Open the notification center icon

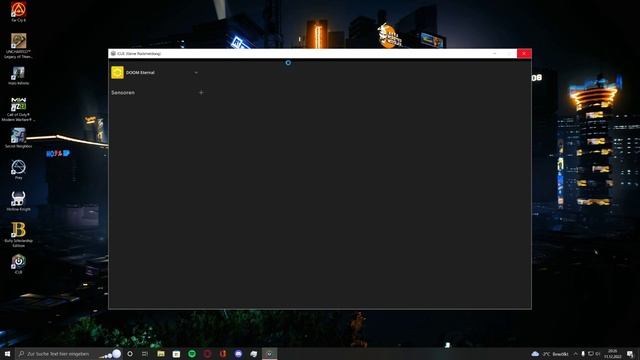click(630, 353)
